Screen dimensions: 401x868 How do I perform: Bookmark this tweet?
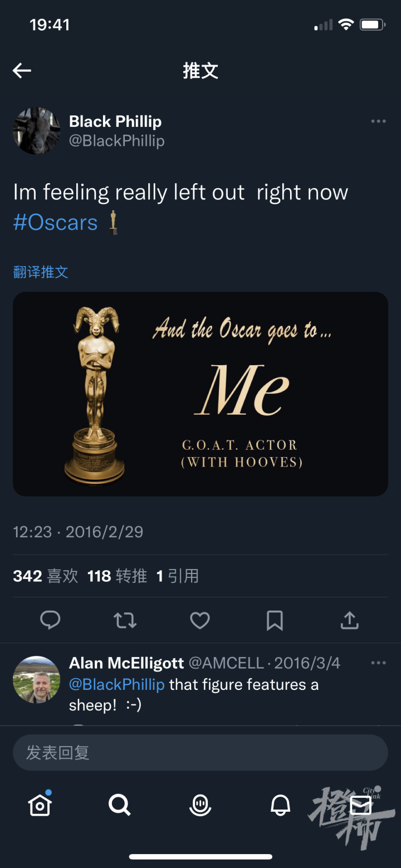(x=275, y=620)
